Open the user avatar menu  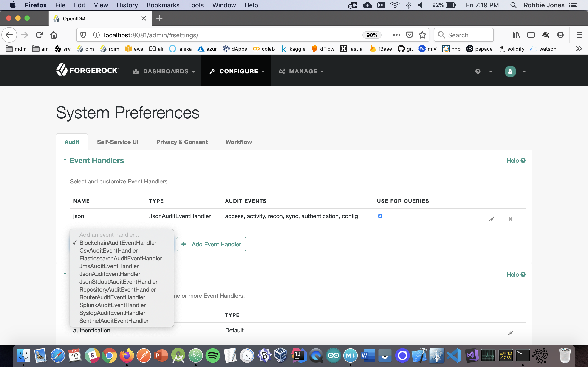click(510, 71)
